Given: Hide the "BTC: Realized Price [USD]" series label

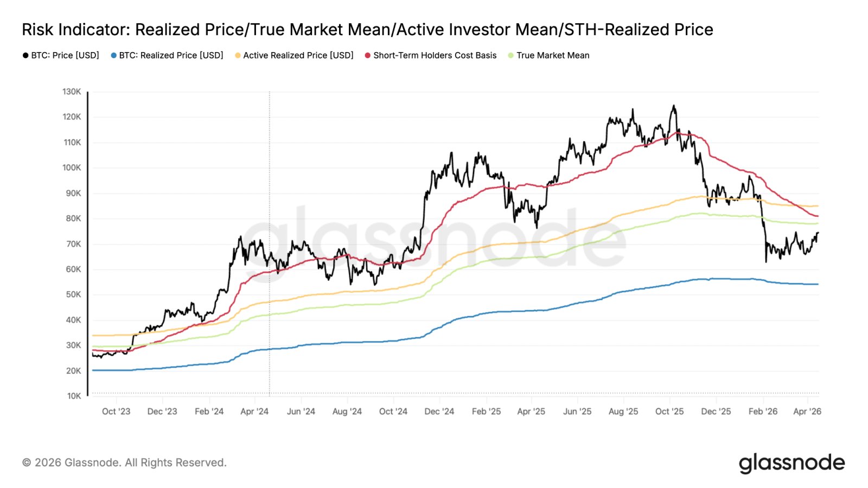Looking at the screenshot, I should 171,55.
